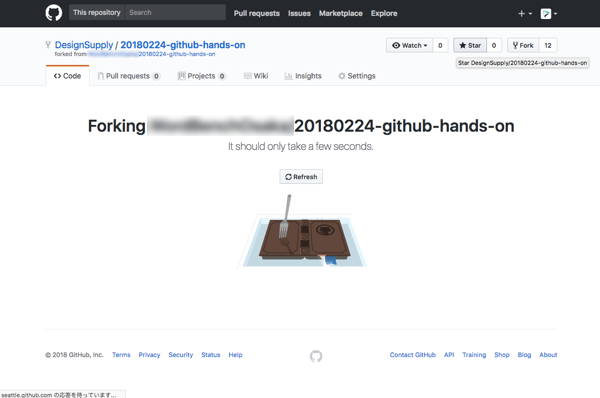View the watchers count next to Watch
Viewport: 600px width, 398px height.
coord(440,45)
